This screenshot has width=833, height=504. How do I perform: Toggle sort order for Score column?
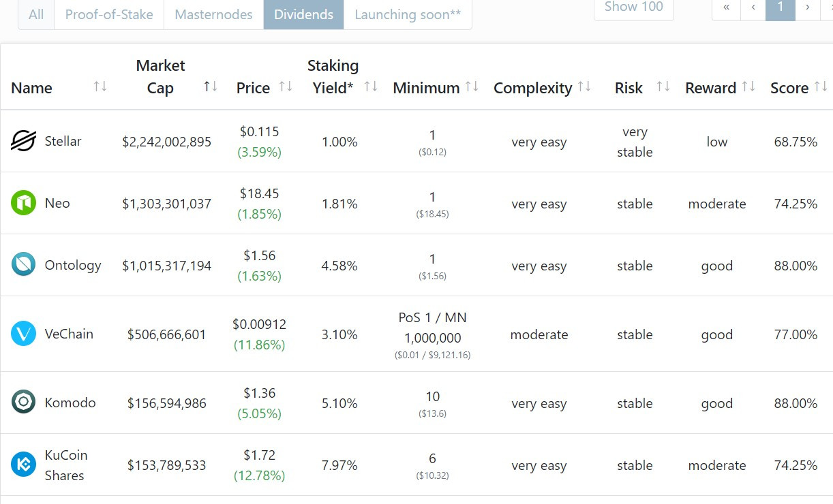[821, 86]
